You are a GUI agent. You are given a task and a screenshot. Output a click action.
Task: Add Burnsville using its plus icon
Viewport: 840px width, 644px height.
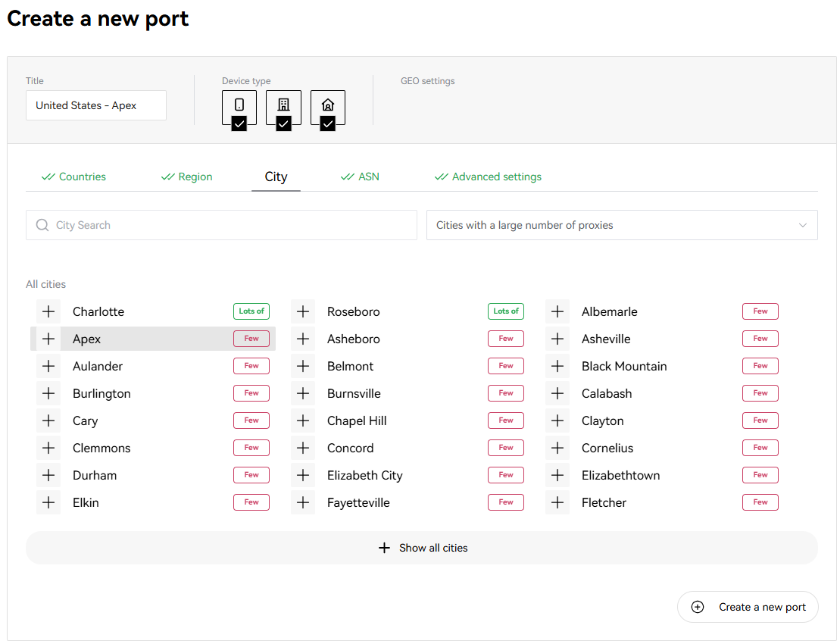tap(303, 393)
